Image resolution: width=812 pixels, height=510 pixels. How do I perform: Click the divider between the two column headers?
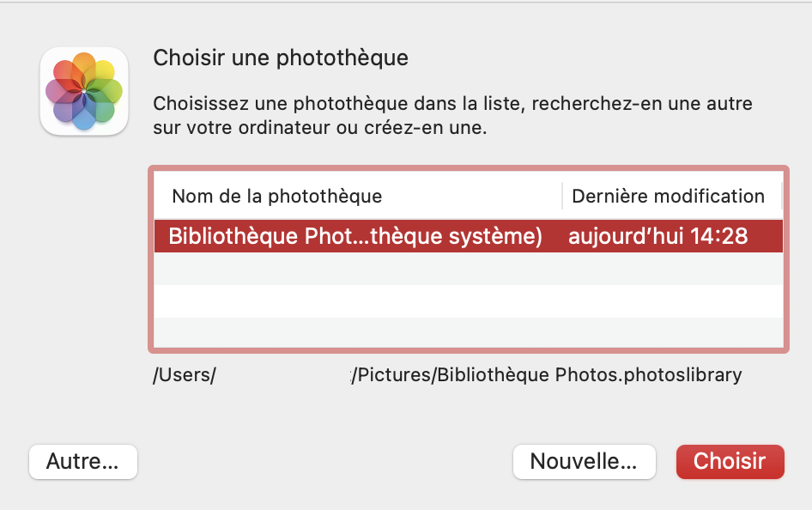562,196
